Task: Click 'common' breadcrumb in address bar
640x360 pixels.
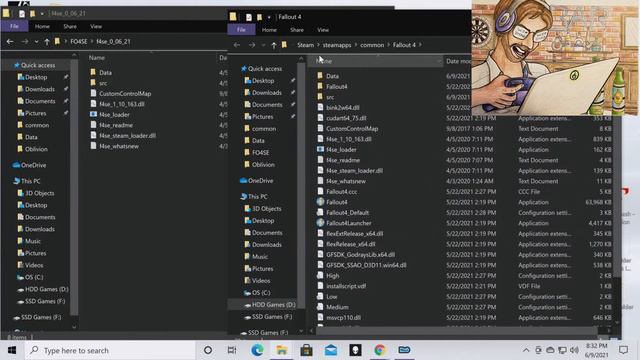Action: coord(372,45)
